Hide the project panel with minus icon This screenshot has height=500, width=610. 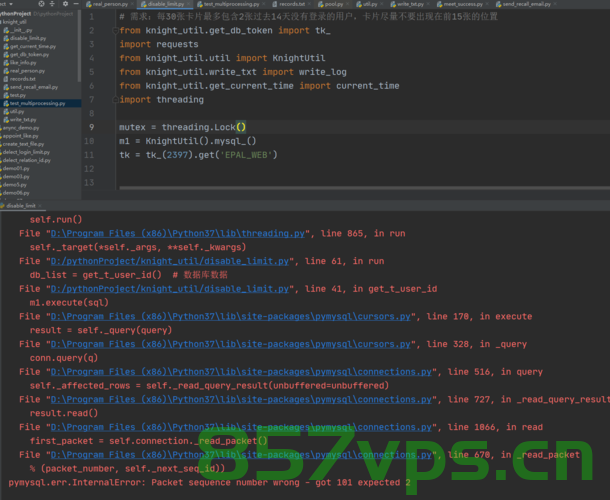click(76, 4)
